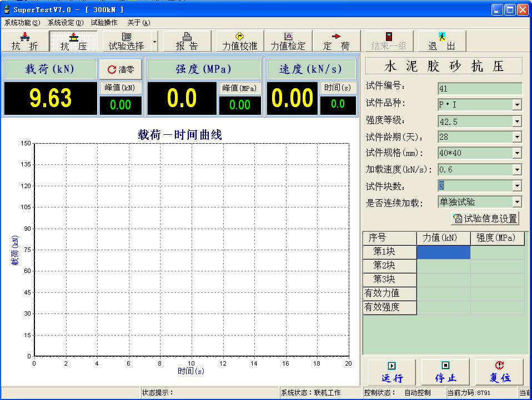Open the 试验选择 test selection tool

point(127,41)
